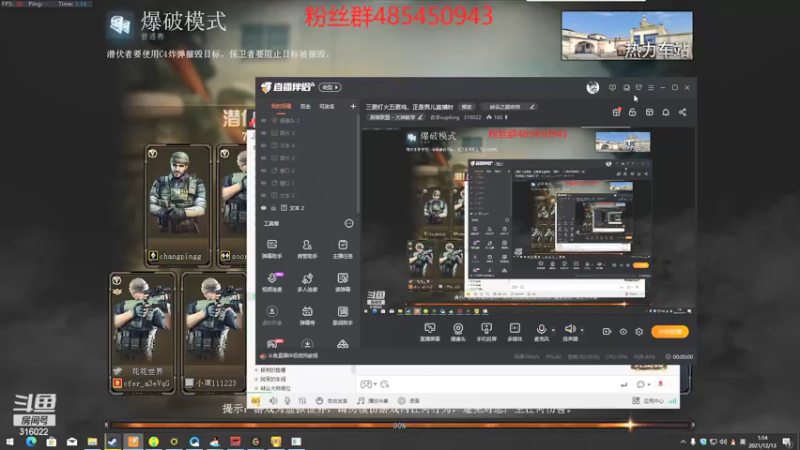This screenshot has height=450, width=800.
Task: Switch to 我的场景 tab
Action: 281,107
